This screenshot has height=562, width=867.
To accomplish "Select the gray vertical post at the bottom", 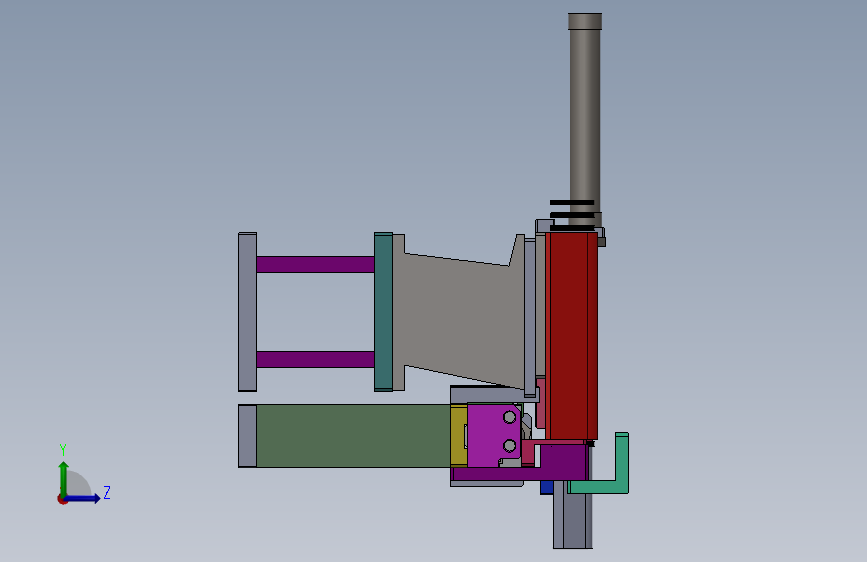I will click(573, 514).
